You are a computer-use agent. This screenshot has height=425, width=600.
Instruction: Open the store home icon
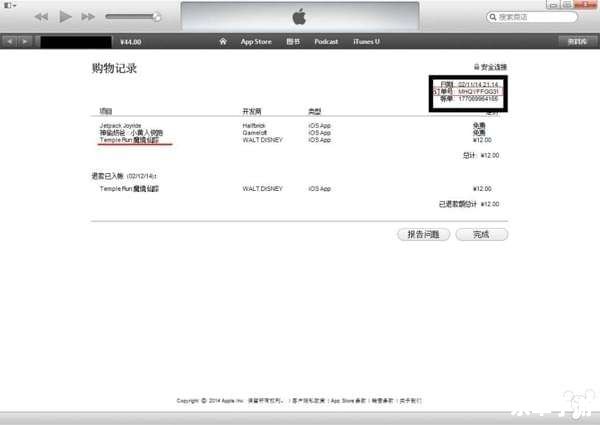[223, 41]
